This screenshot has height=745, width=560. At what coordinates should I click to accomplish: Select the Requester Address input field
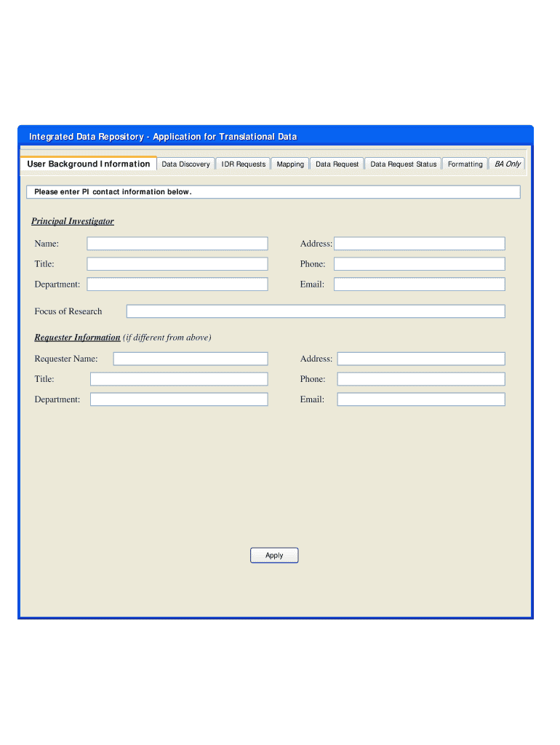tap(420, 359)
